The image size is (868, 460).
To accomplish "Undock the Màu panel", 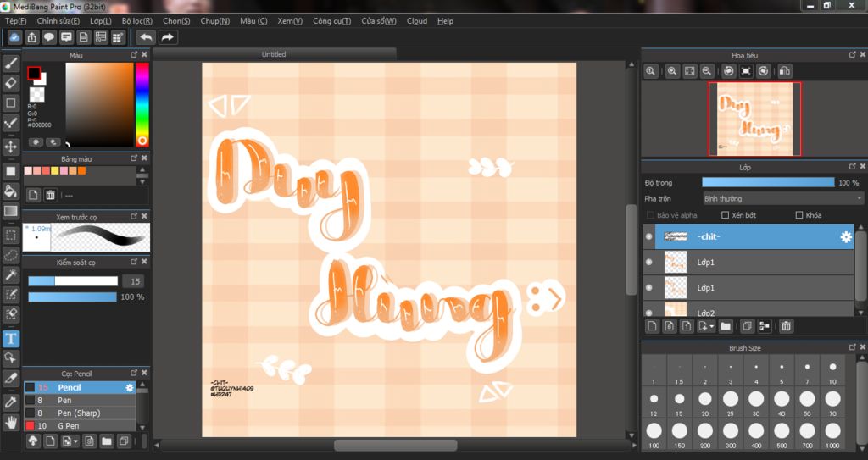I will [134, 54].
